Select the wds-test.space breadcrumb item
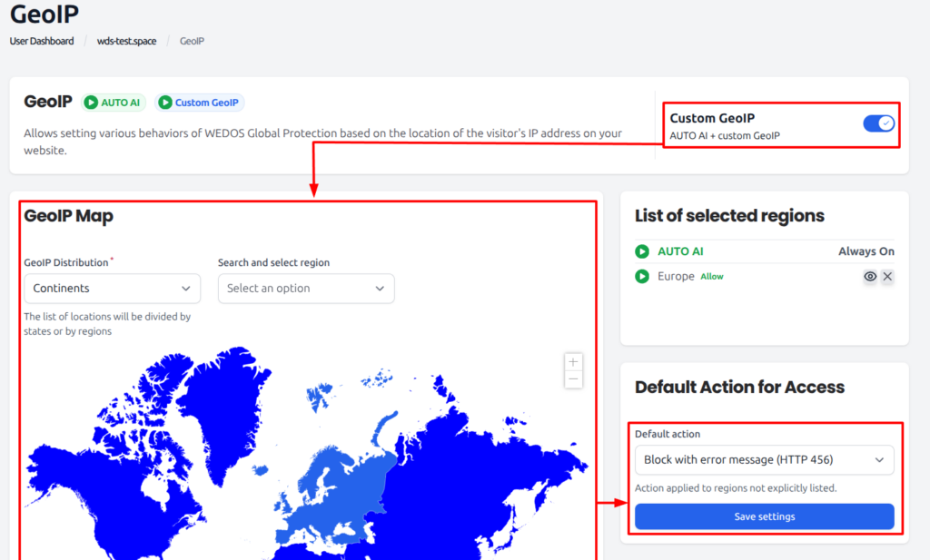 click(125, 40)
